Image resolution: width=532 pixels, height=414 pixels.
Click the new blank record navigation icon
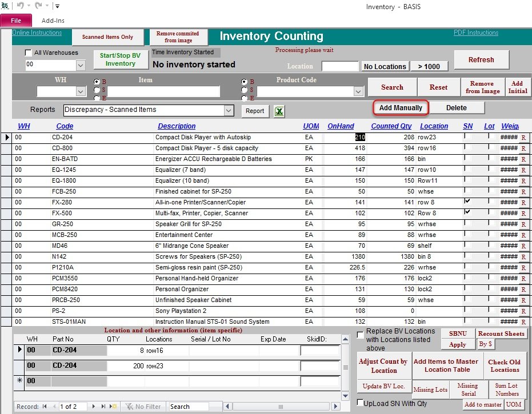click(113, 407)
